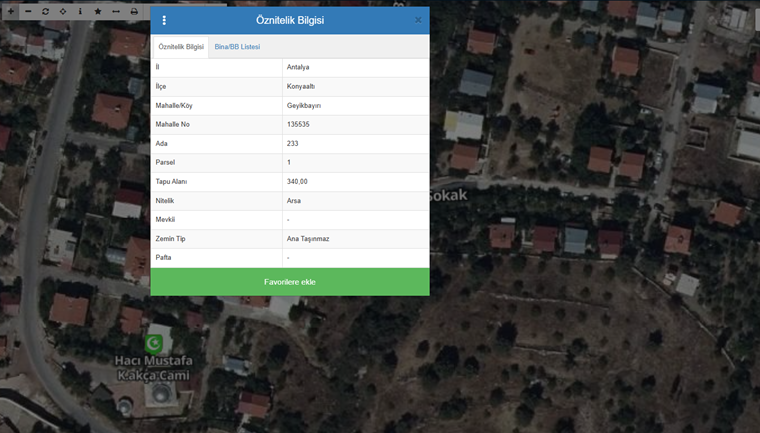
Task: Open the three-dot menu in dialog header
Action: 164,20
